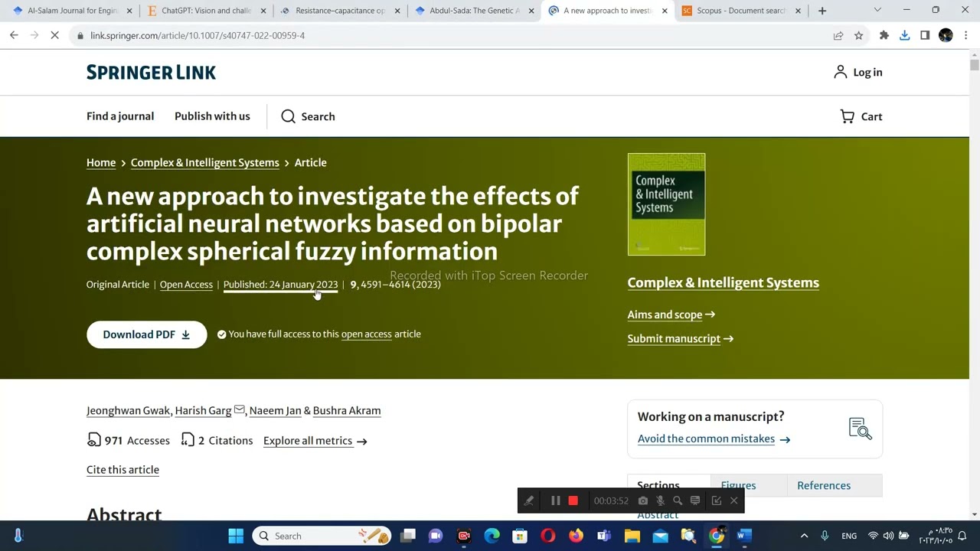Pause the iTop screen recording
The image size is (980, 551).
pos(556,500)
